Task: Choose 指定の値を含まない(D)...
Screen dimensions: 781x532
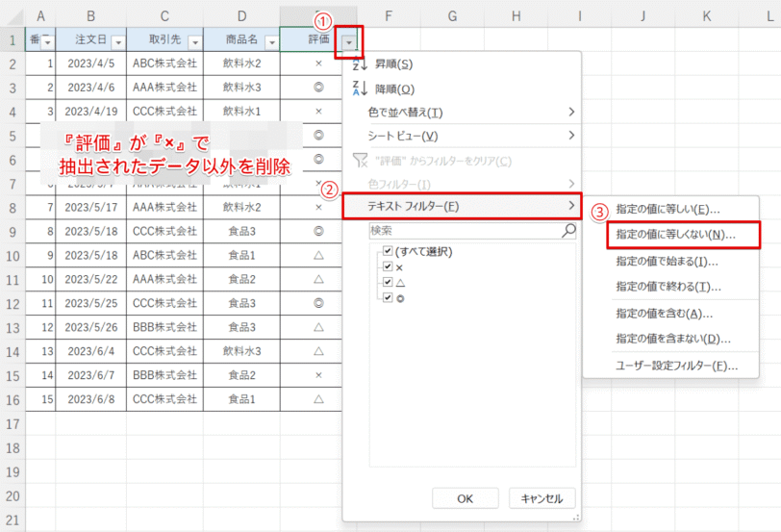Action: [671, 340]
